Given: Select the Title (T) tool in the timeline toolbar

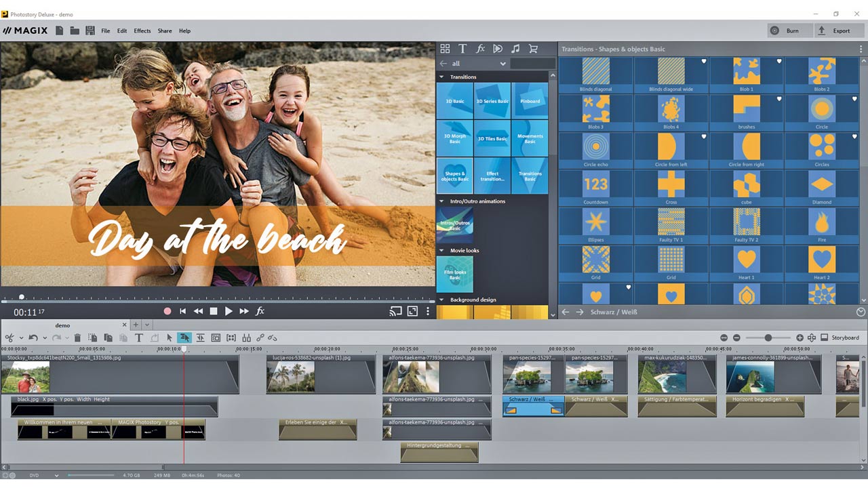Looking at the screenshot, I should [x=138, y=338].
